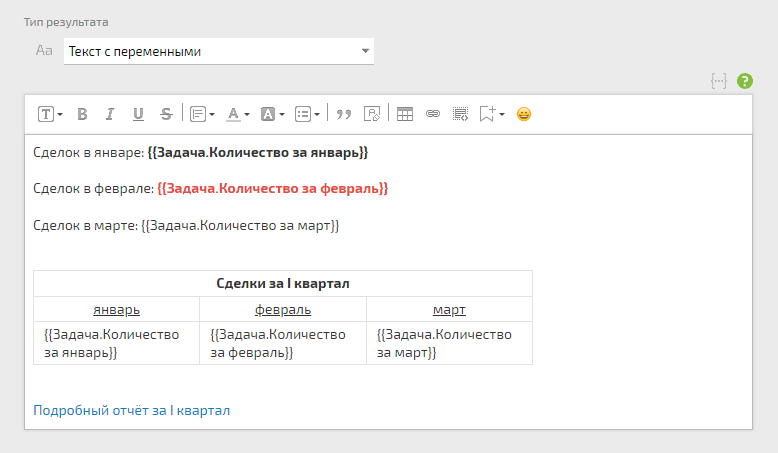The height and width of the screenshot is (453, 778).
Task: Open the text style format tool
Action: (x=46, y=114)
